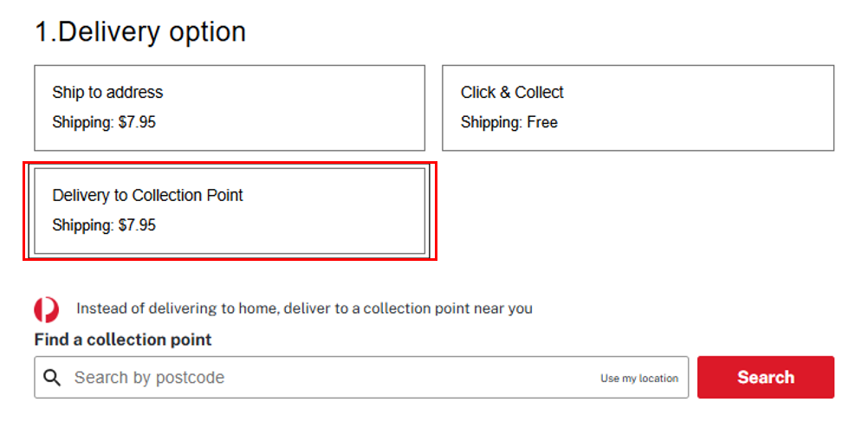Click the "Ship to address" title text
Screen dimensions: 868x422
(107, 93)
